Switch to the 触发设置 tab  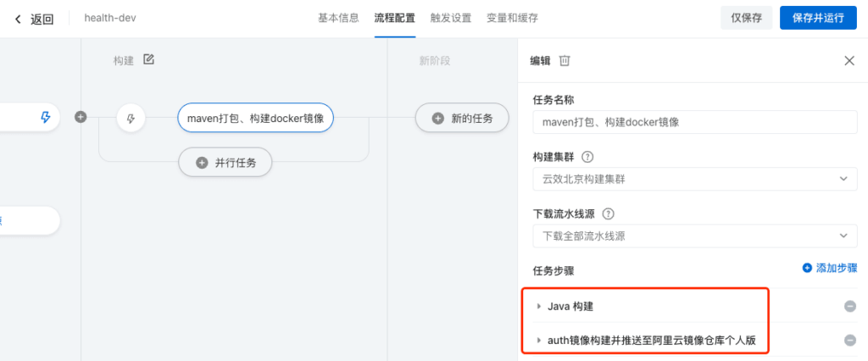[451, 19]
